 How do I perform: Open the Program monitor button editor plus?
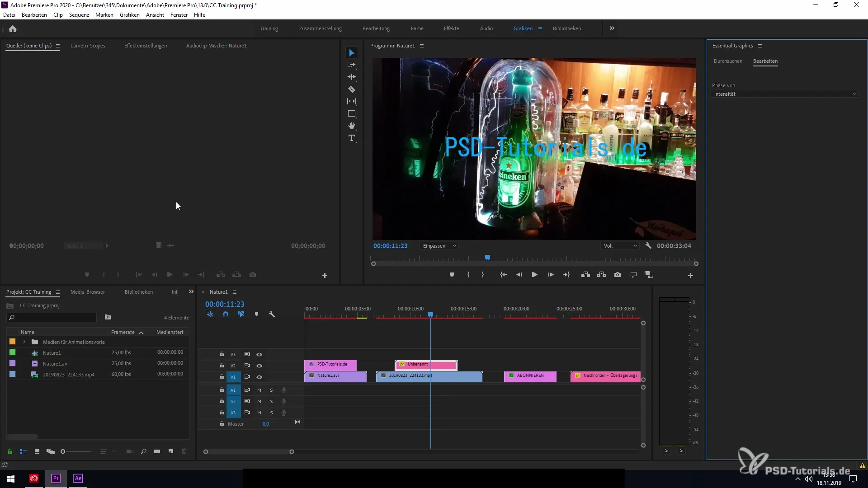[x=690, y=275]
